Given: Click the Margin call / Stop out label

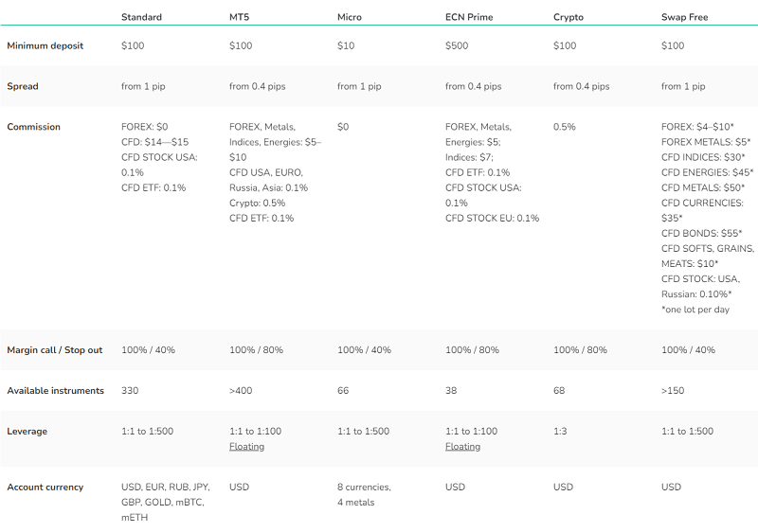Looking at the screenshot, I should (55, 350).
